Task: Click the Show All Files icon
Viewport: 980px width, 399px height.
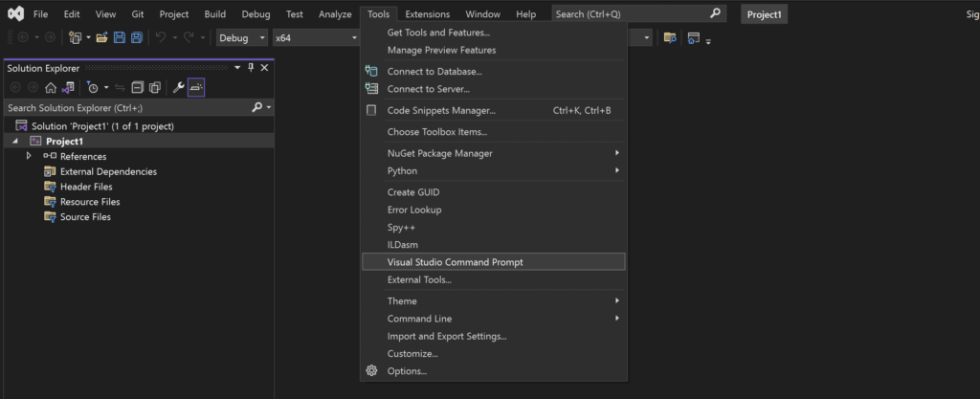Action: [x=155, y=88]
